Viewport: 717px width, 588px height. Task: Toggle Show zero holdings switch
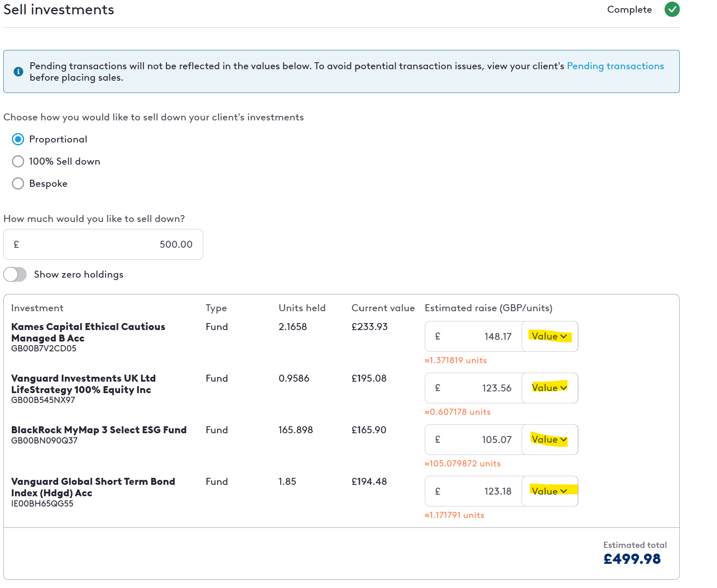coord(15,274)
